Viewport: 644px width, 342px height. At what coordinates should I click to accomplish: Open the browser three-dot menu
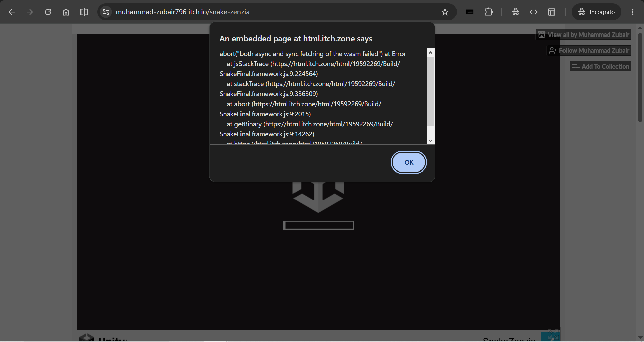click(x=633, y=12)
